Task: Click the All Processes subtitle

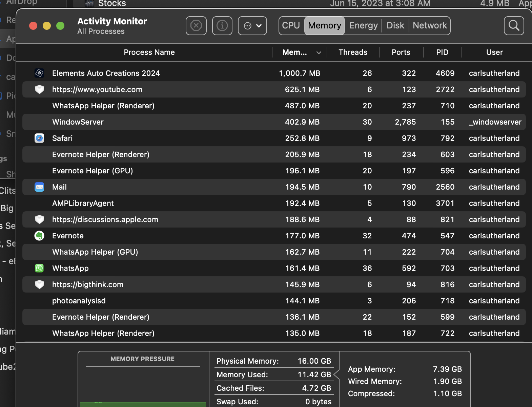Action: point(101,31)
